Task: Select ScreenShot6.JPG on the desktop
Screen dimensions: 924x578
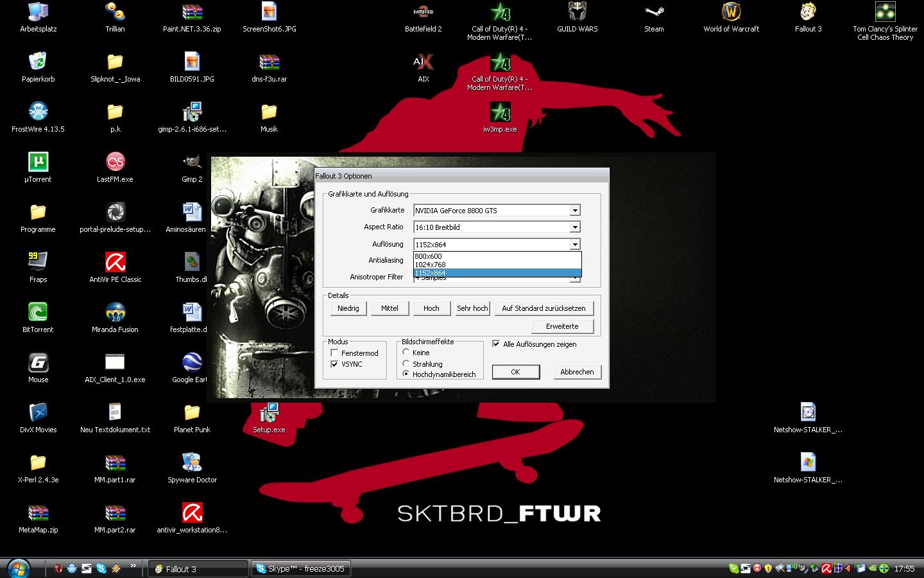Action: 269,17
